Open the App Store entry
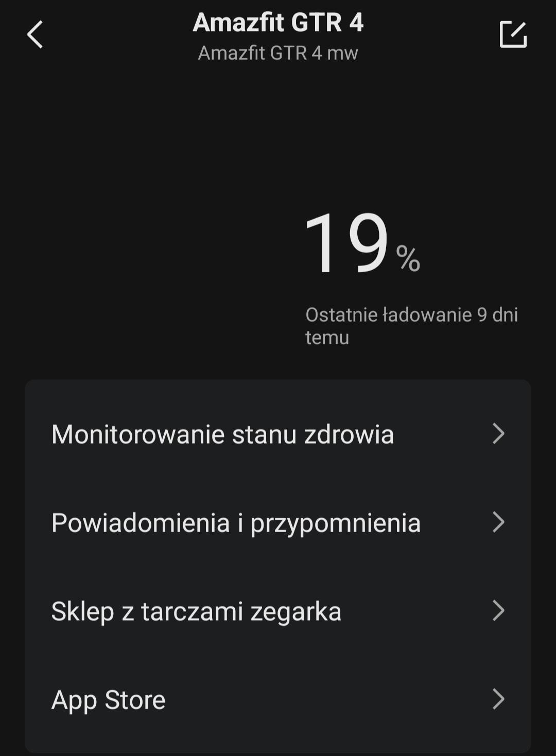 [108, 700]
